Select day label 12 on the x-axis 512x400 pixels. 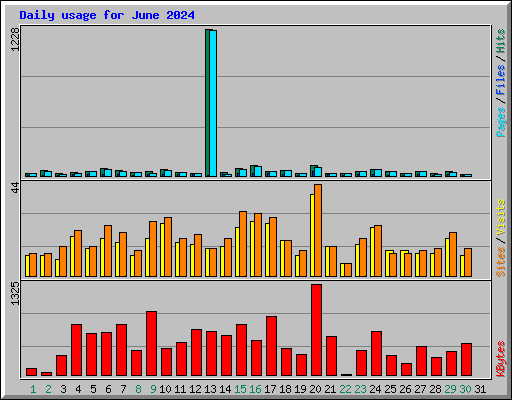195,389
